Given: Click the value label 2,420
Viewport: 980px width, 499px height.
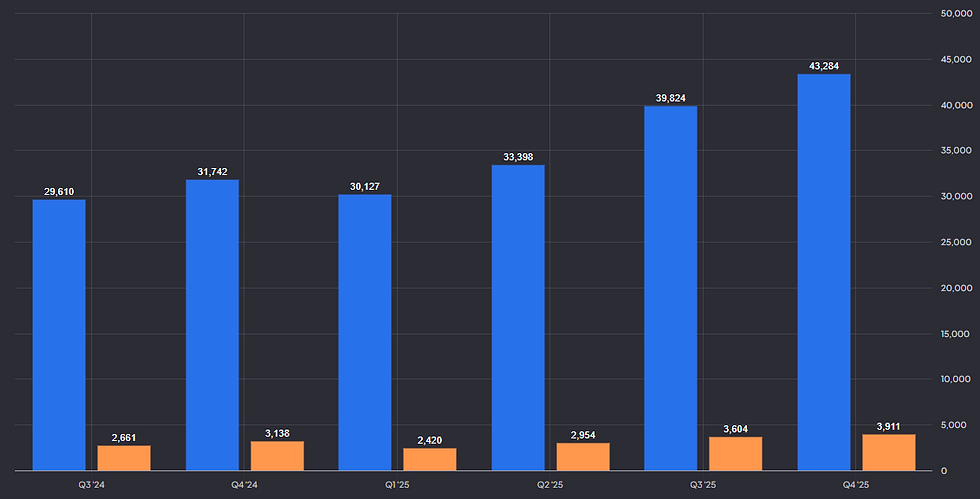Looking at the screenshot, I should click(429, 440).
